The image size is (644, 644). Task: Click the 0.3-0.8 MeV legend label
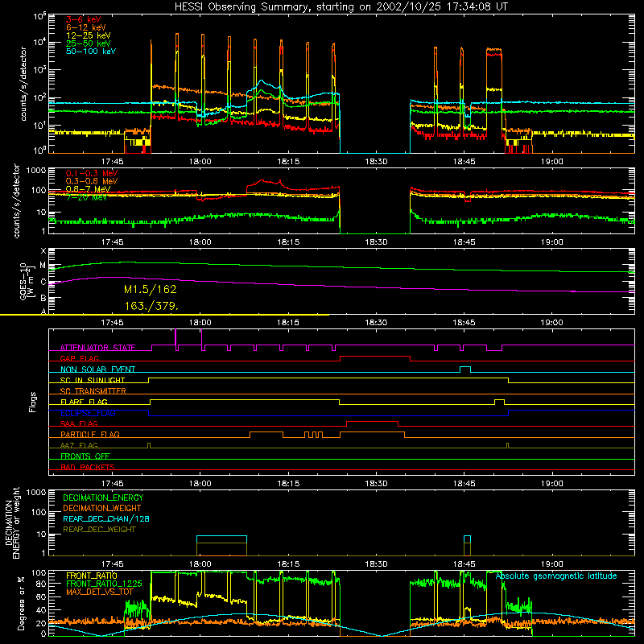coord(92,181)
